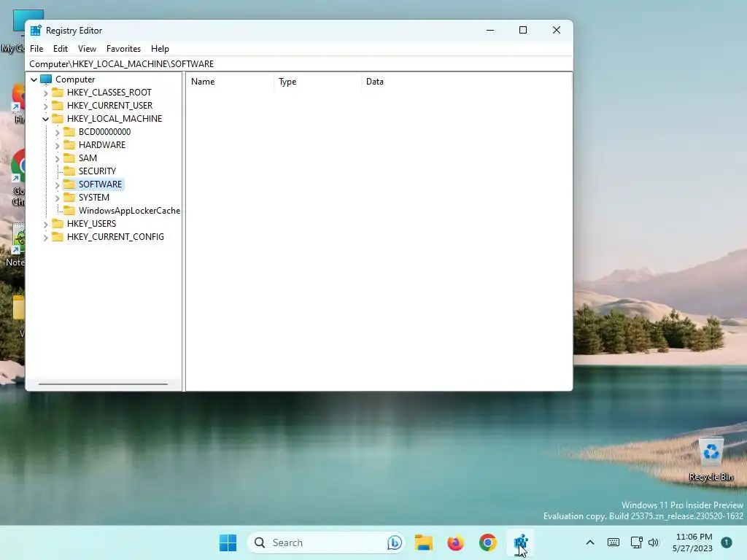This screenshot has width=747, height=560.
Task: Click the taskbar Search box
Action: point(326,542)
